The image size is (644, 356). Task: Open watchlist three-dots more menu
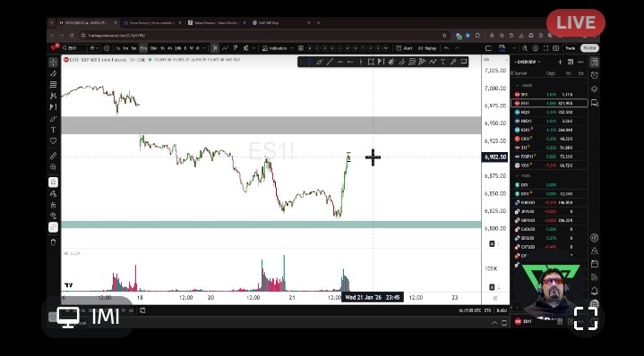[x=580, y=62]
